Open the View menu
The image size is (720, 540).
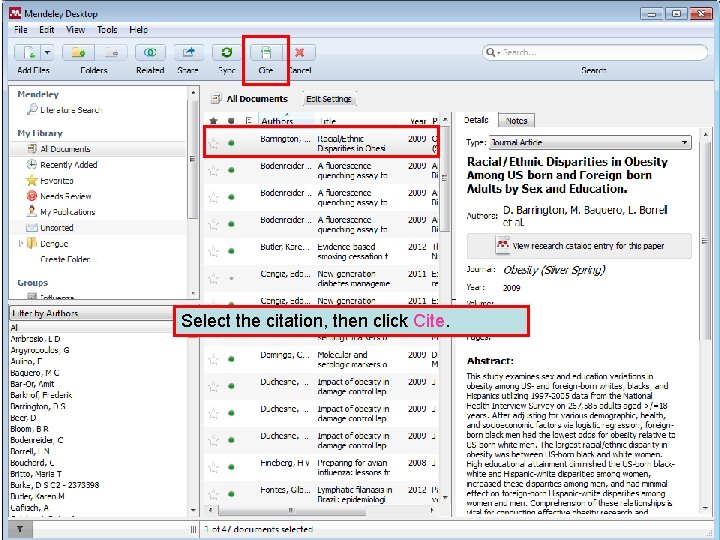coord(75,30)
